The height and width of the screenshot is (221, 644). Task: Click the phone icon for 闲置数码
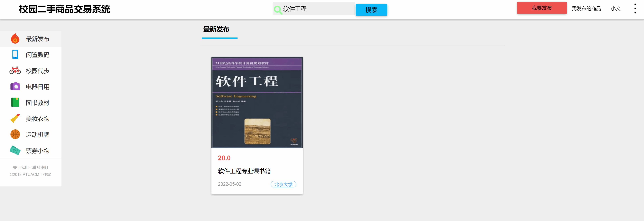point(15,54)
